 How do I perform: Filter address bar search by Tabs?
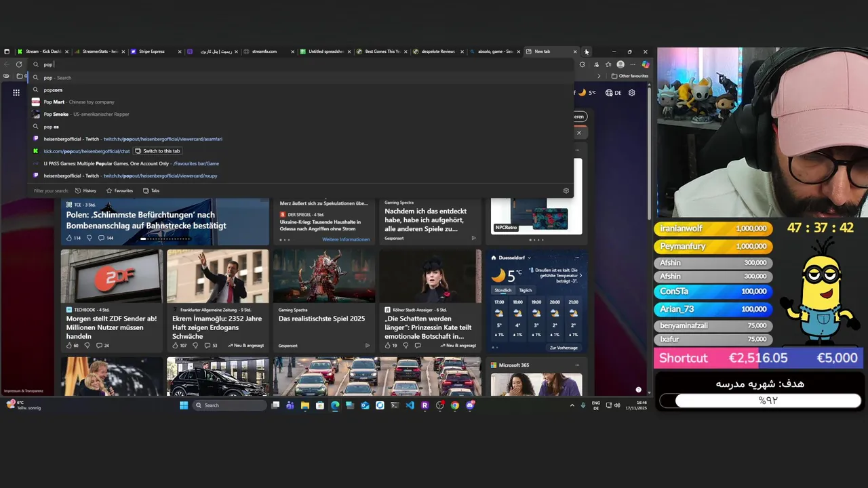pyautogui.click(x=151, y=190)
